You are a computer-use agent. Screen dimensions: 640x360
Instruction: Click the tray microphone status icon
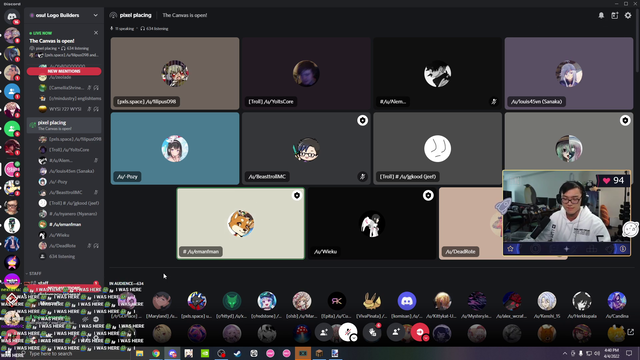coord(581,353)
